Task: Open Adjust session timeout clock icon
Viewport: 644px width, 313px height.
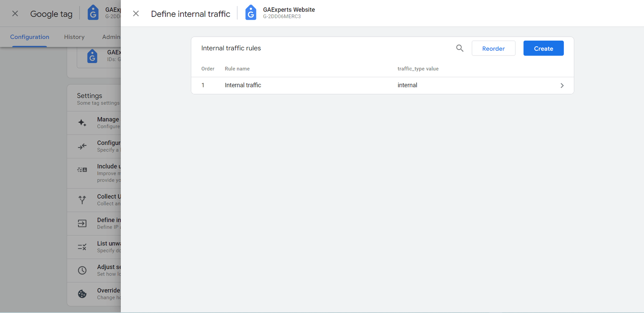Action: [x=82, y=270]
